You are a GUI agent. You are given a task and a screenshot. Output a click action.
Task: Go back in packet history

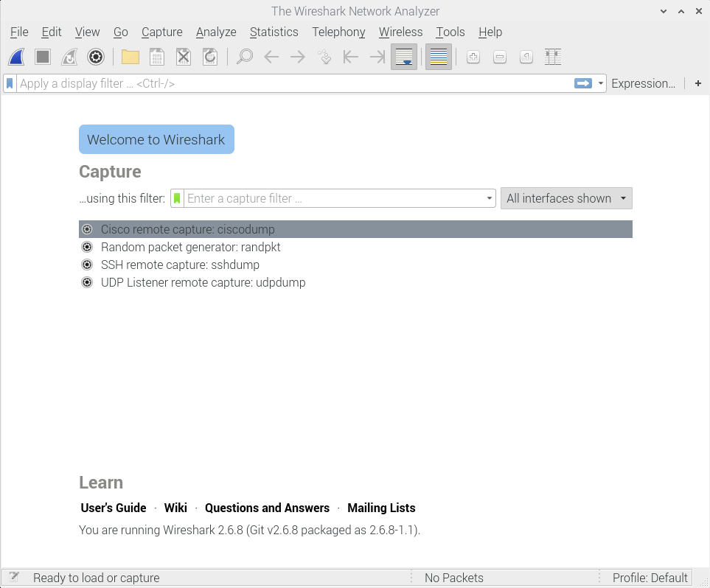tap(271, 57)
